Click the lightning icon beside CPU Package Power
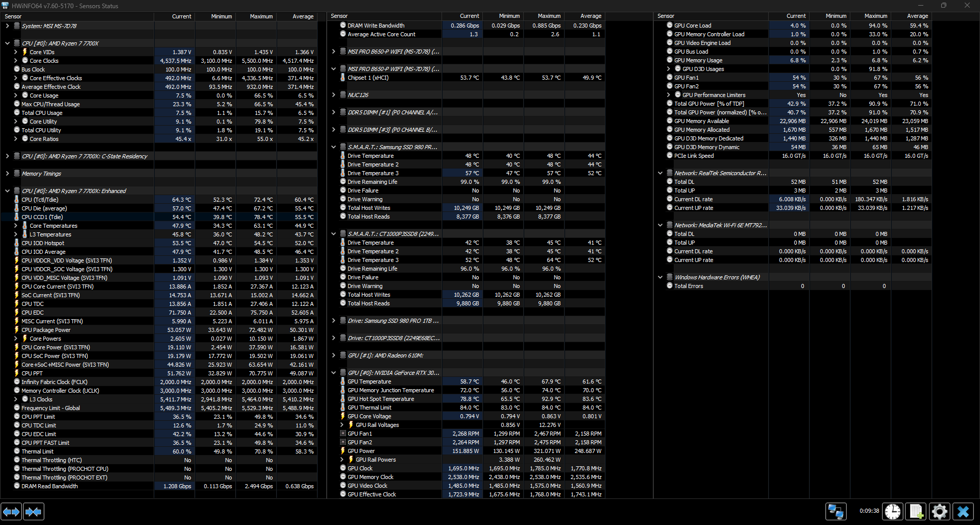Screen dimensions: 980x525 pyautogui.click(x=17, y=330)
